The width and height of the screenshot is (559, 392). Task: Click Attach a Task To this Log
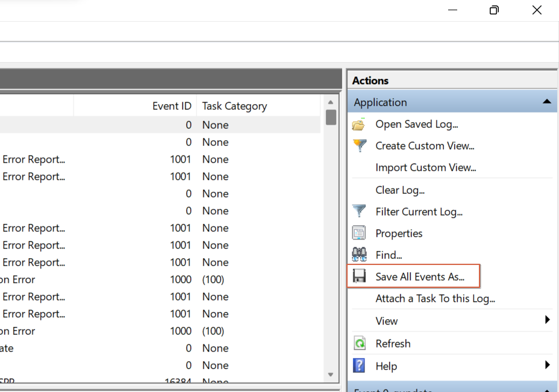(x=434, y=299)
